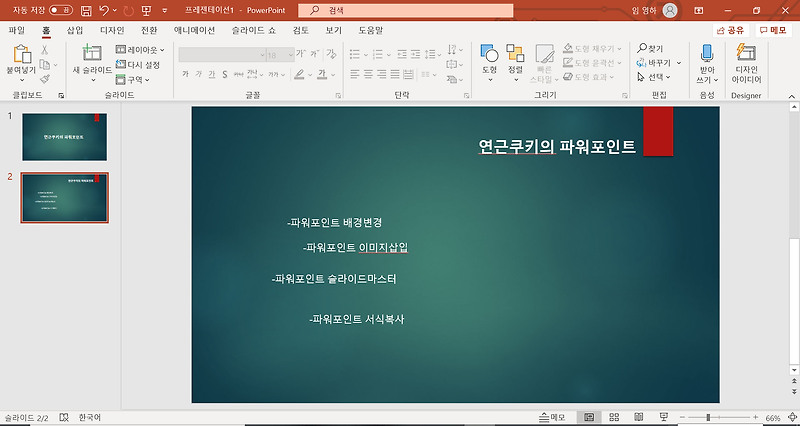The height and width of the screenshot is (426, 800).
Task: Start the slideshow from the quick access toolbar
Action: tap(146, 10)
